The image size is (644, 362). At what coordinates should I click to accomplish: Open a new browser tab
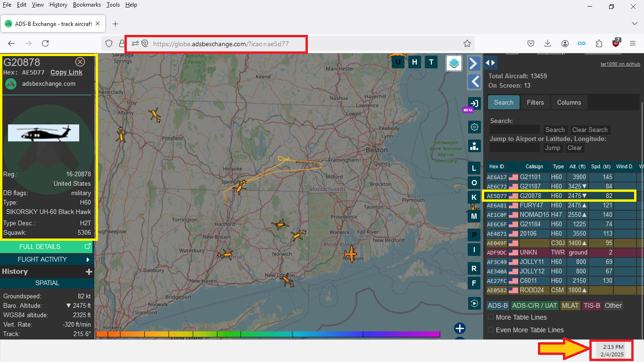(x=115, y=24)
